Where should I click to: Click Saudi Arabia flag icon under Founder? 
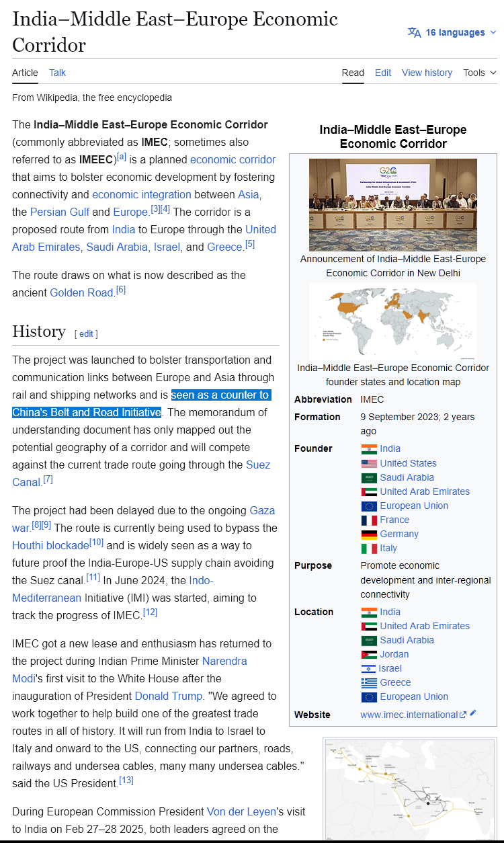click(369, 477)
